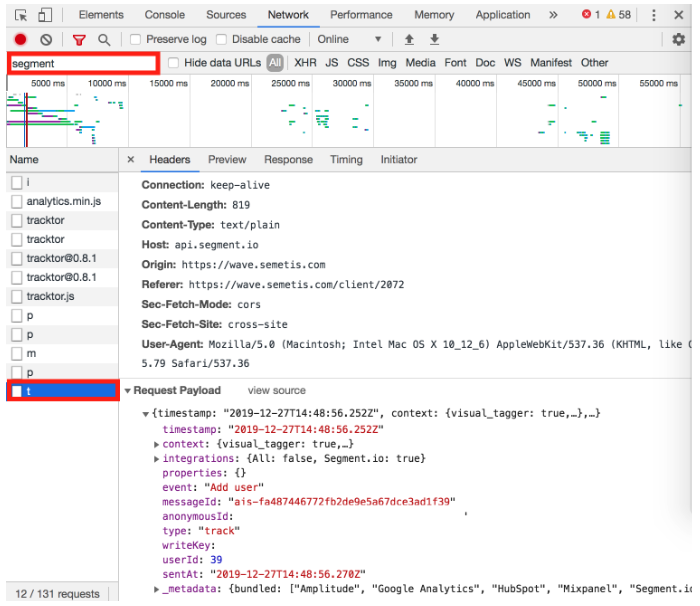
Task: Switch to the Console tab
Action: point(164,15)
